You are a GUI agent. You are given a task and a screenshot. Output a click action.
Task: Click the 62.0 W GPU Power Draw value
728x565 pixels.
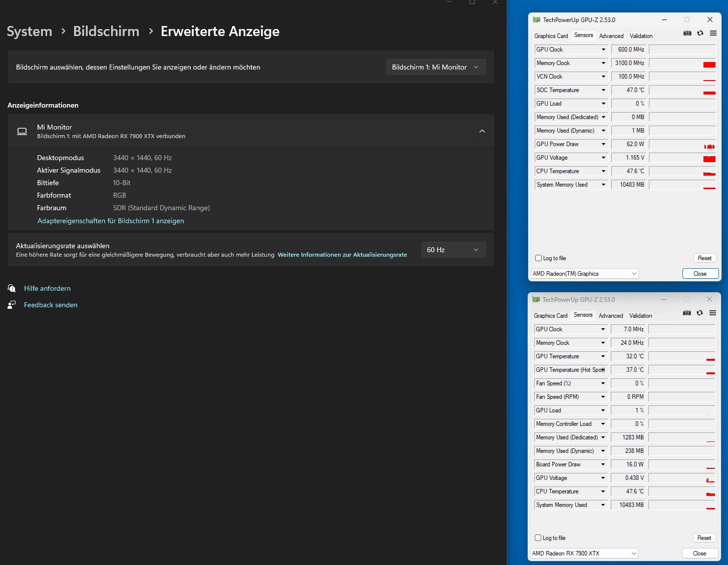[629, 144]
